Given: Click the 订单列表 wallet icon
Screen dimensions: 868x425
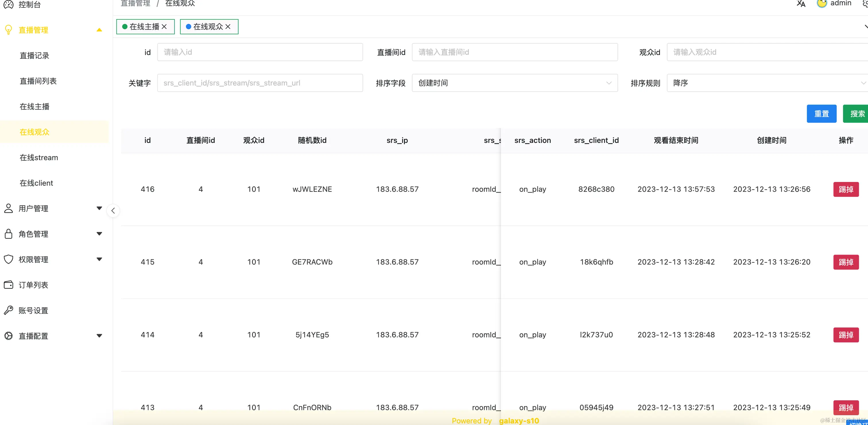Looking at the screenshot, I should coord(8,285).
